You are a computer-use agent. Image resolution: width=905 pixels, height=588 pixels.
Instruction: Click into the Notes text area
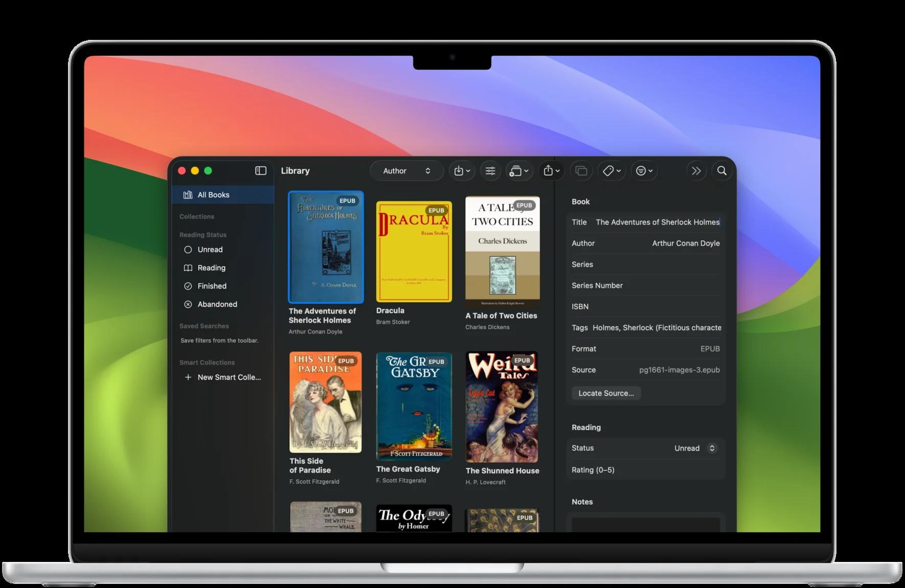(x=646, y=525)
